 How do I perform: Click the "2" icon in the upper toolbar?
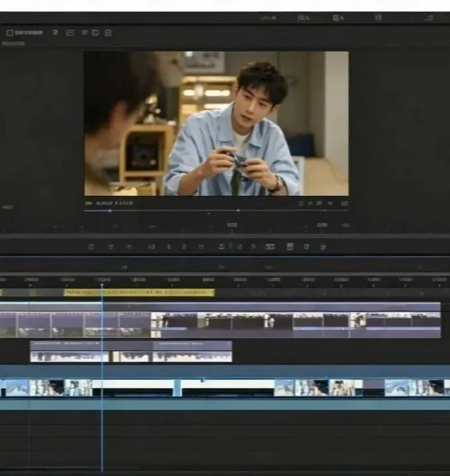click(55, 32)
